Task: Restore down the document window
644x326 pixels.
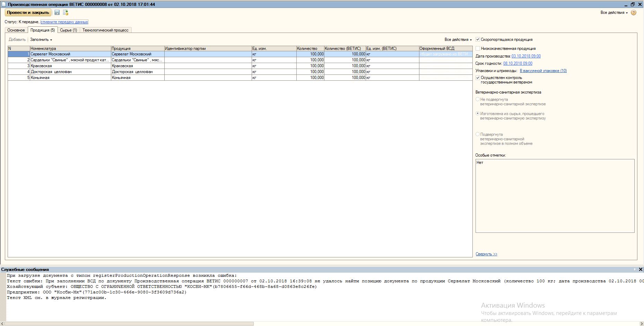Action: pyautogui.click(x=633, y=5)
